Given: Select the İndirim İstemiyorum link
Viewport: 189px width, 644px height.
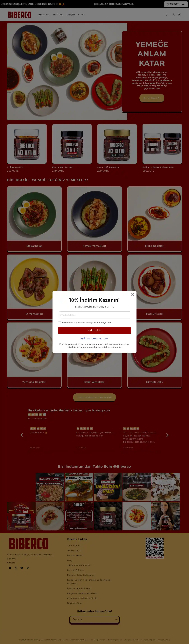Looking at the screenshot, I should tap(94, 338).
